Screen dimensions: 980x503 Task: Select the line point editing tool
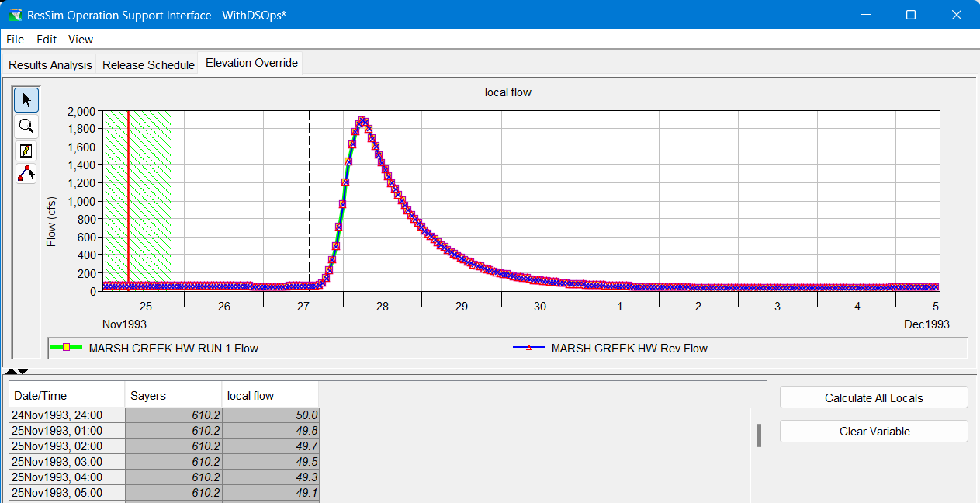click(x=26, y=173)
